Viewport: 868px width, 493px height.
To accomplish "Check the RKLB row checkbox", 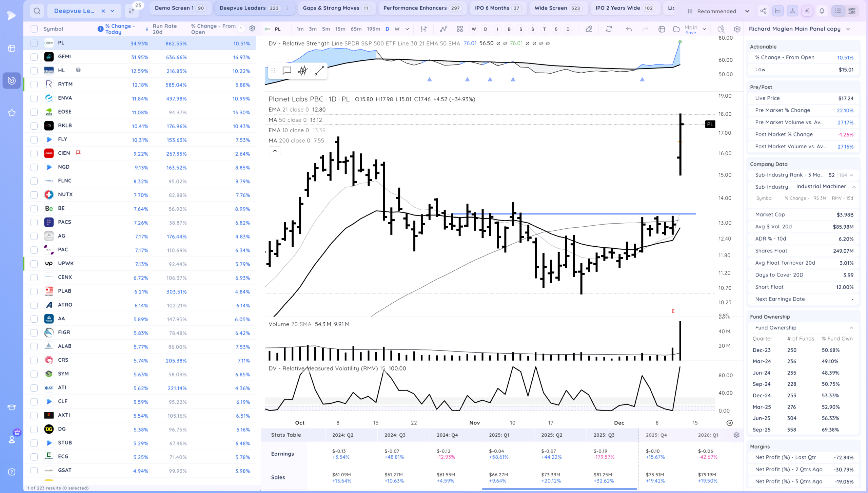I will (x=34, y=126).
